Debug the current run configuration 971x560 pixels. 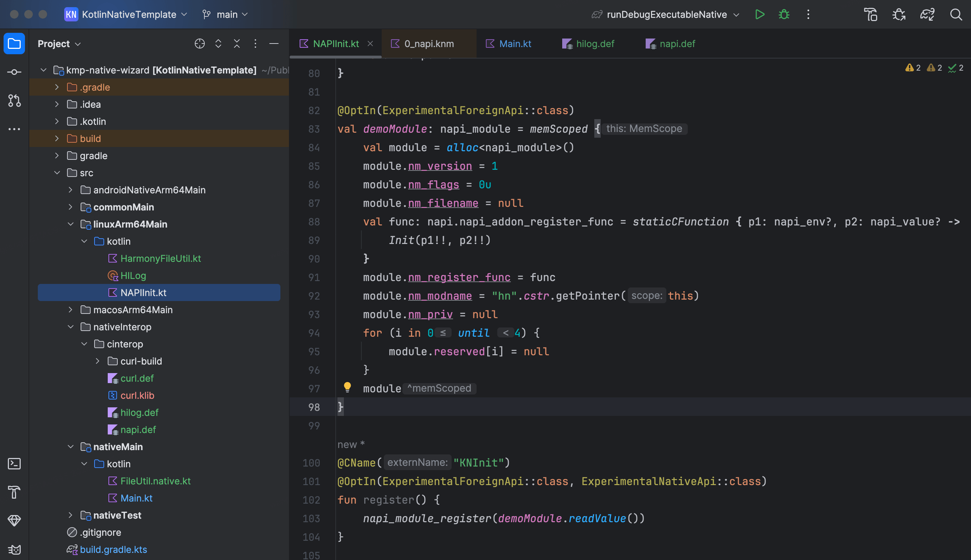[784, 14]
